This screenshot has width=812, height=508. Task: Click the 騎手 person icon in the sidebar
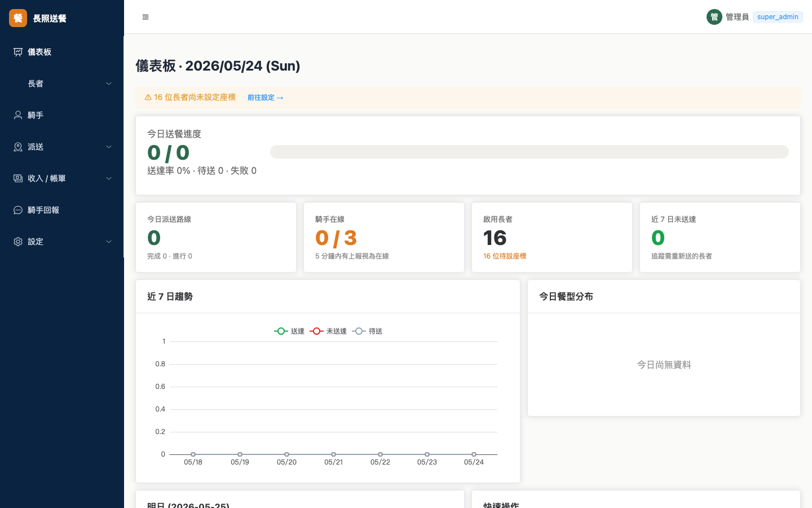pos(18,115)
